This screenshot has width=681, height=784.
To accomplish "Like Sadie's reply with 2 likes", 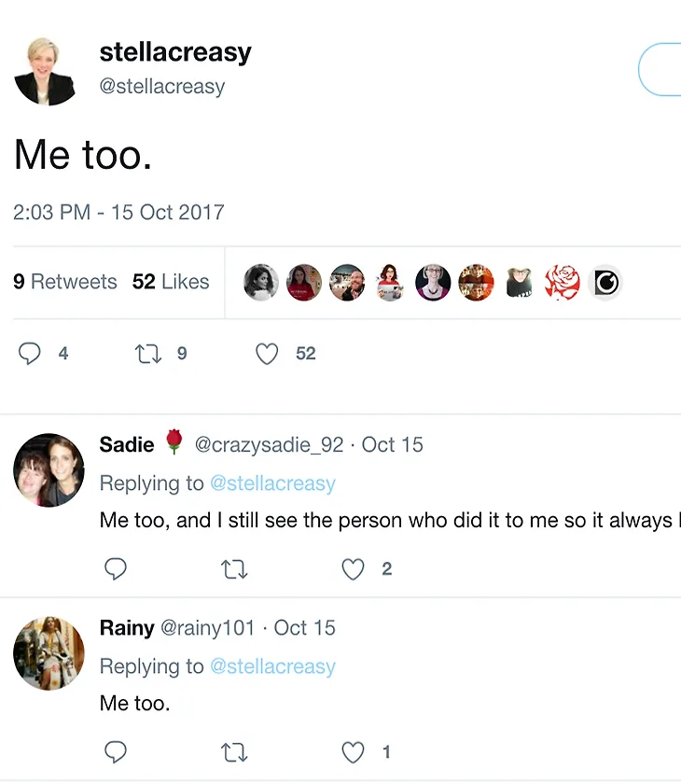I will point(353,569).
